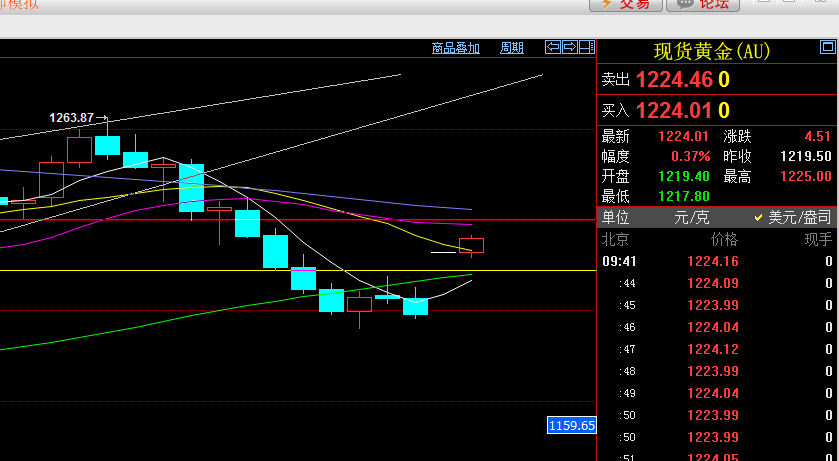Click the right arrow chart navigation icon

pyautogui.click(x=570, y=47)
